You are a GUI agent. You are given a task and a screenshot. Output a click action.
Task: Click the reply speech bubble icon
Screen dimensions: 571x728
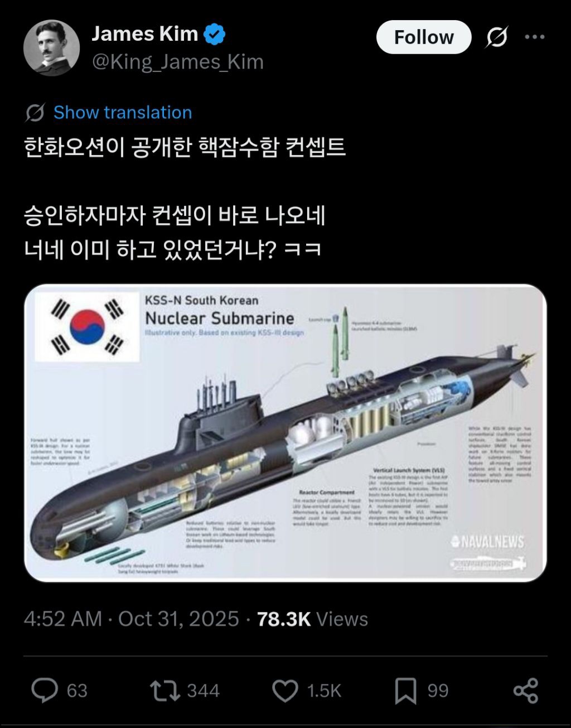point(45,691)
